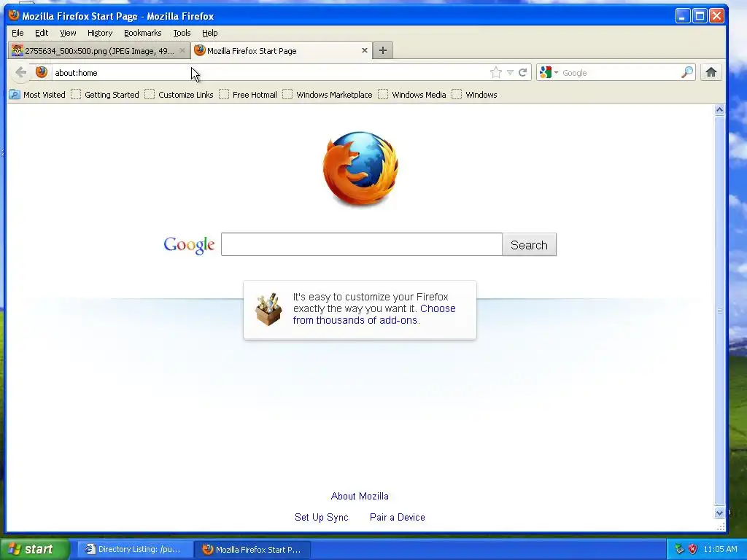Viewport: 747px width, 560px height.
Task: Open the Choose from thousands of add-ons link
Action: click(x=374, y=314)
